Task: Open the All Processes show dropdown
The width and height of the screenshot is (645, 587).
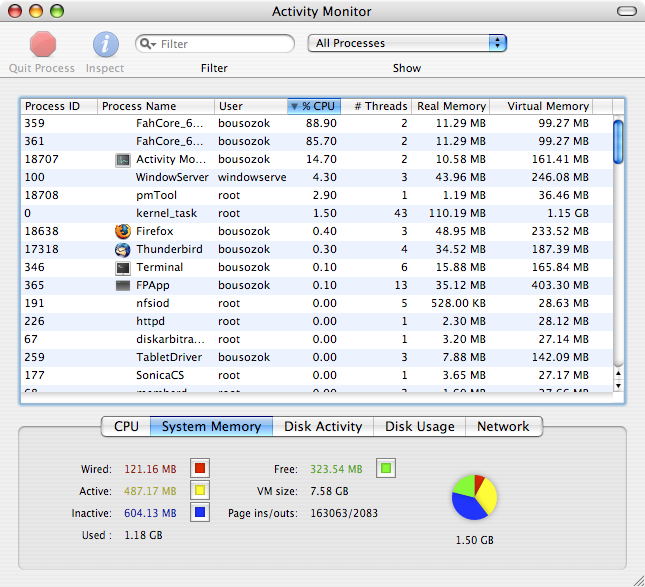Action: 407,43
